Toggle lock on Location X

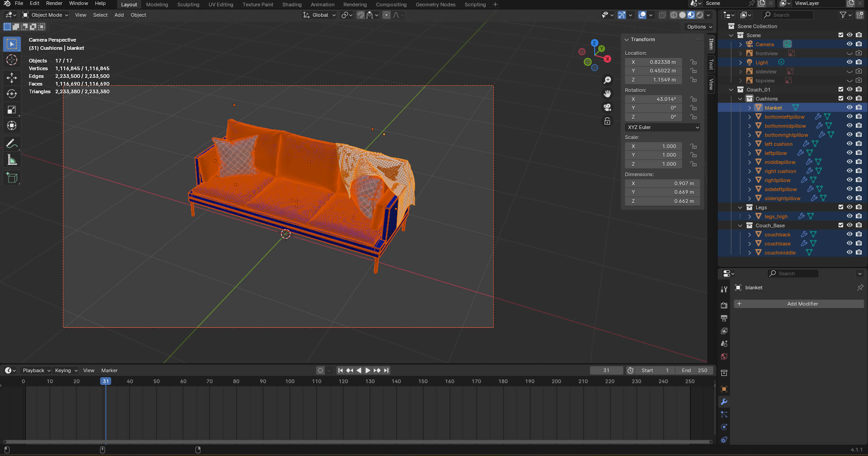[x=693, y=62]
